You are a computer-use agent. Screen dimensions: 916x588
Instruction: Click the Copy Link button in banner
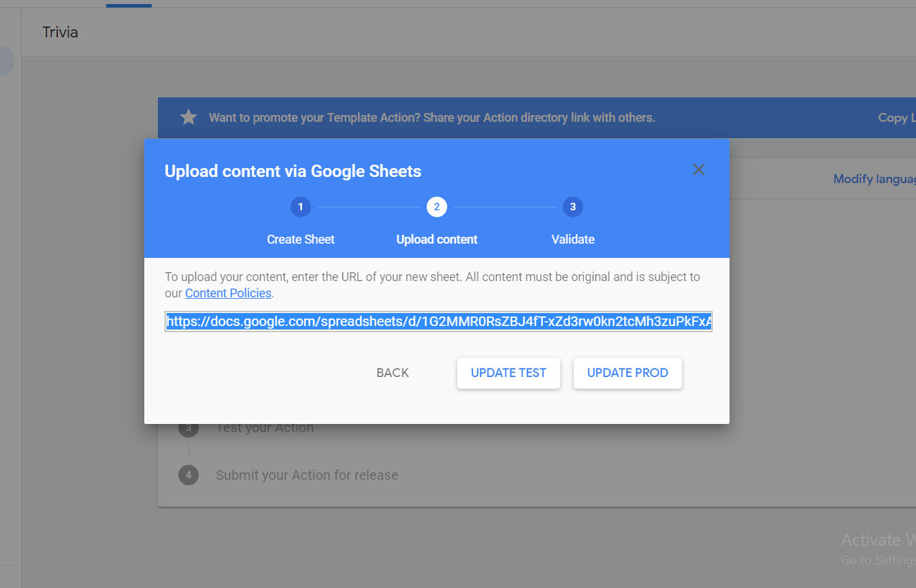pyautogui.click(x=896, y=118)
